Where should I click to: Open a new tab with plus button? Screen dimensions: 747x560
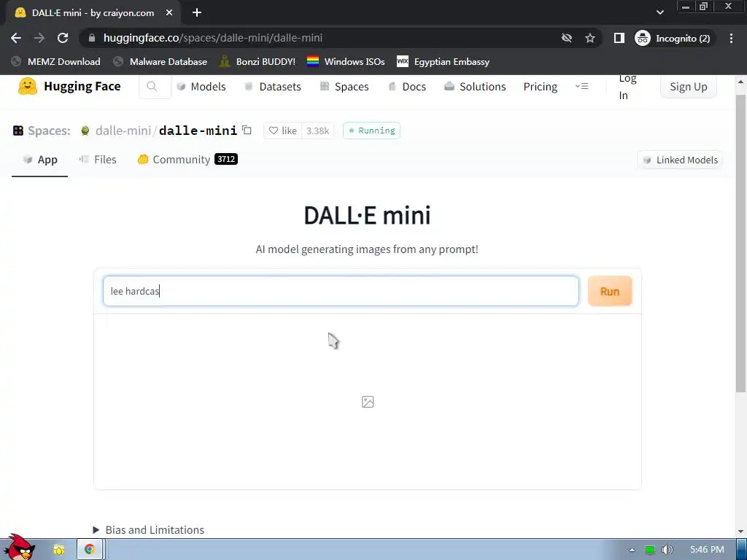[197, 13]
